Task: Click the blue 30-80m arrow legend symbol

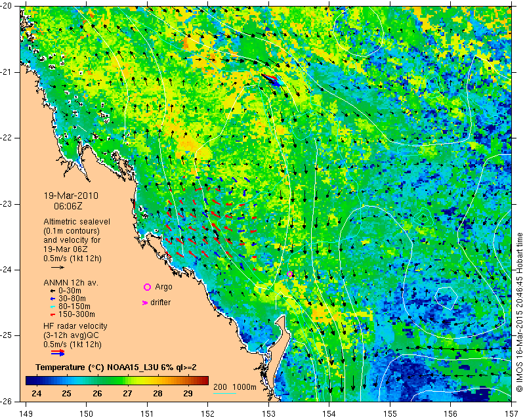Action: tap(52, 299)
